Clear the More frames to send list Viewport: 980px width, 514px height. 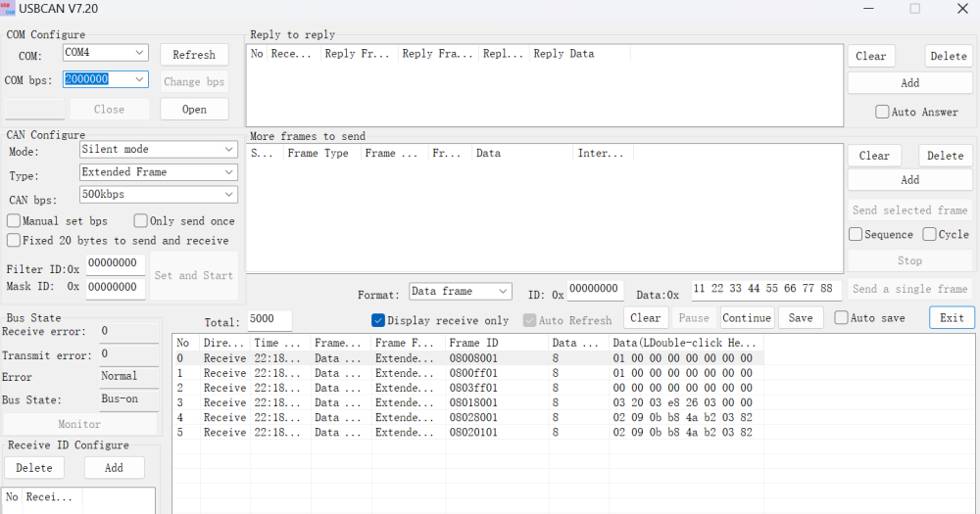click(874, 156)
